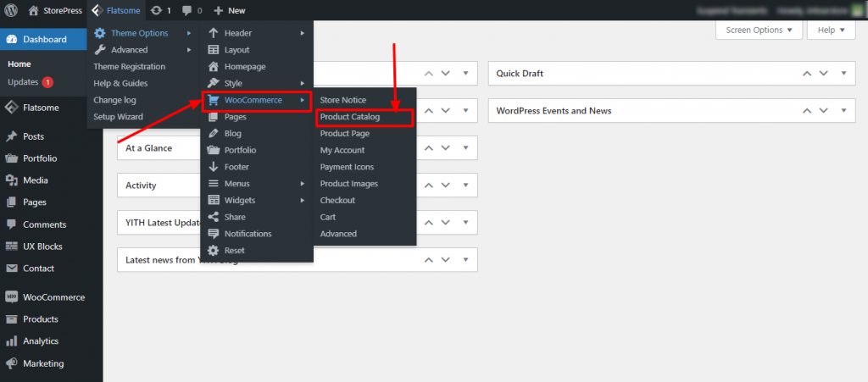The image size is (868, 382).
Task: Click the Layout grid icon
Action: pos(213,50)
